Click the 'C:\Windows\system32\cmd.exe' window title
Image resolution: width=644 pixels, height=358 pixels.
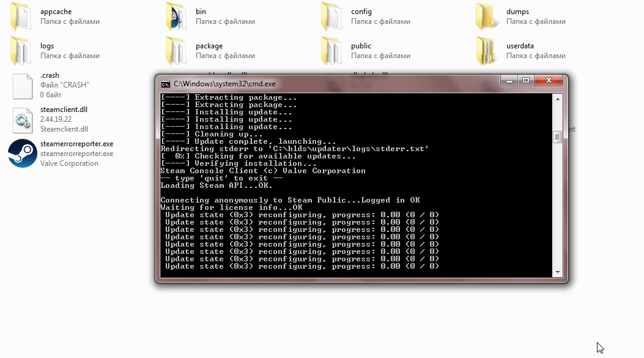(224, 84)
